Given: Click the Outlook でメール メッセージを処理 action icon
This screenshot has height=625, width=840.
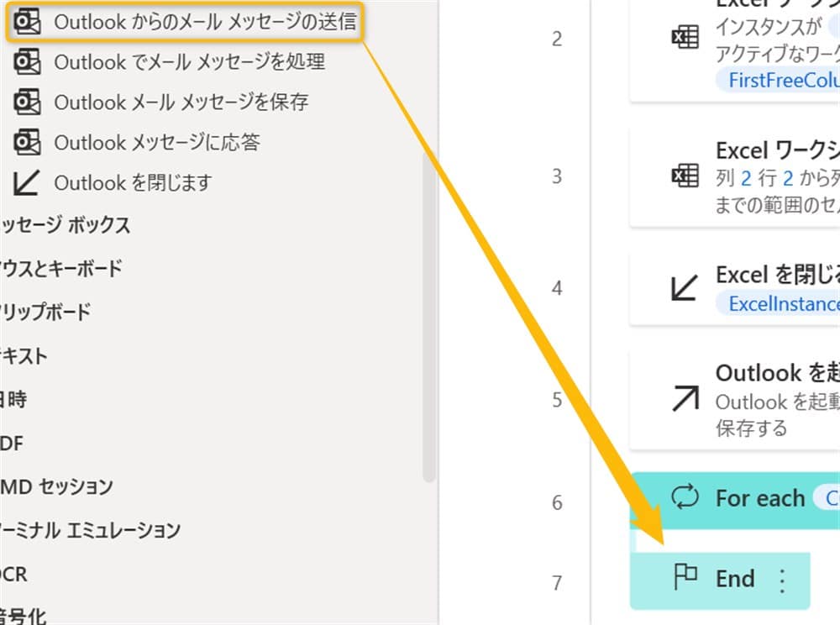Looking at the screenshot, I should point(28,61).
